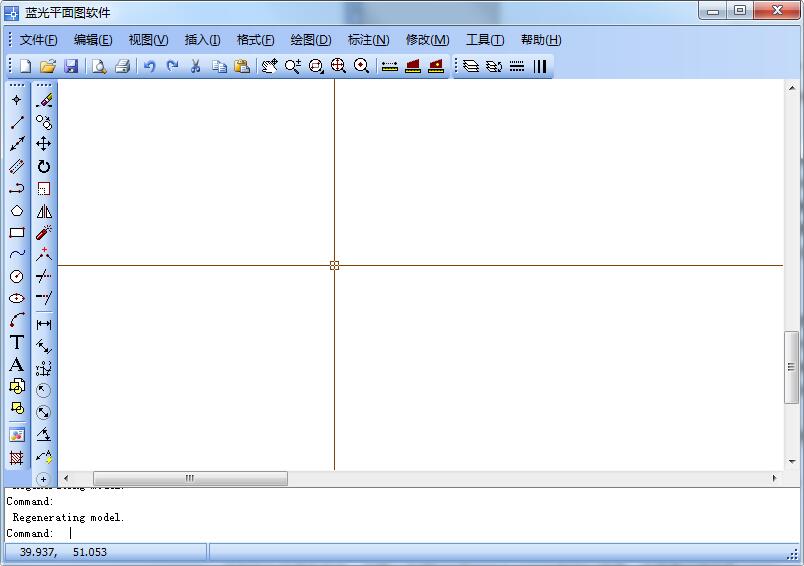
Task: Select the angular dimension tool
Action: pyautogui.click(x=44, y=435)
